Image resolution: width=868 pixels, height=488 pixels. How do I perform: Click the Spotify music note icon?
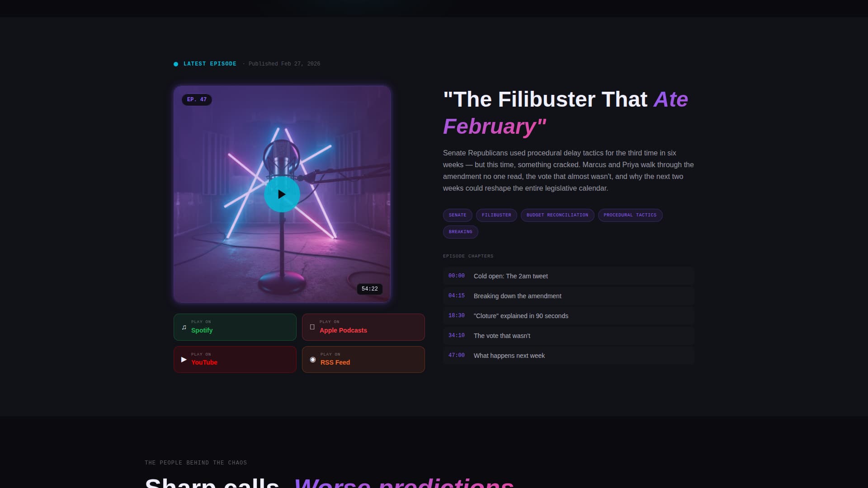tap(184, 327)
